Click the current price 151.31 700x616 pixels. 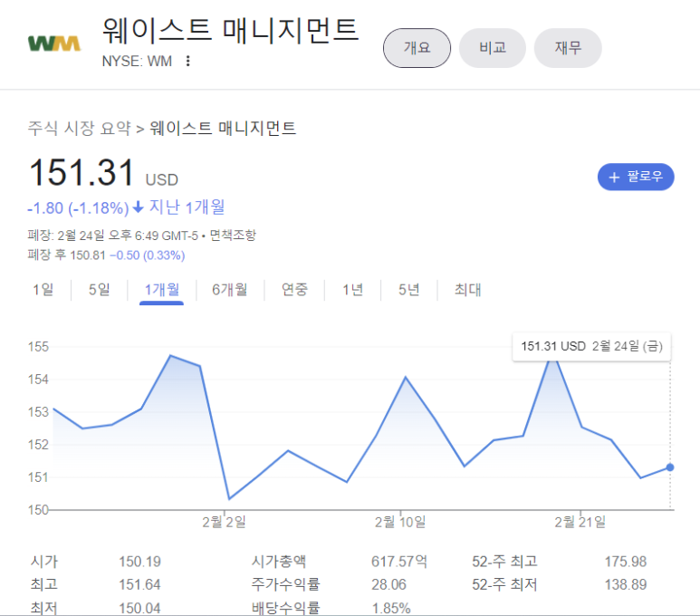click(82, 173)
